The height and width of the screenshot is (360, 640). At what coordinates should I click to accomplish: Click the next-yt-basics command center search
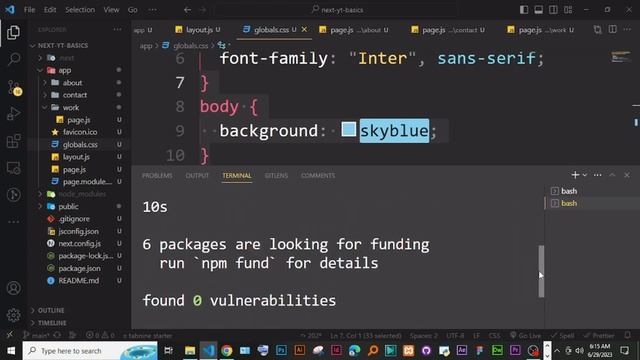pos(338,10)
